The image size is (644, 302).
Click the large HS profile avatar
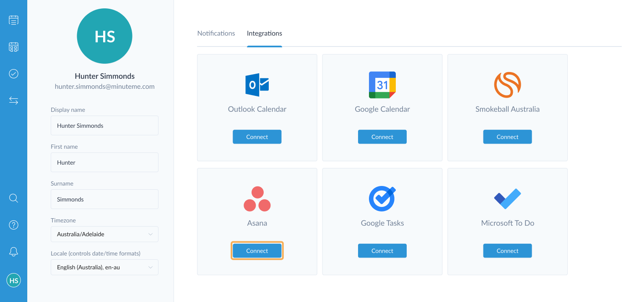tap(105, 36)
